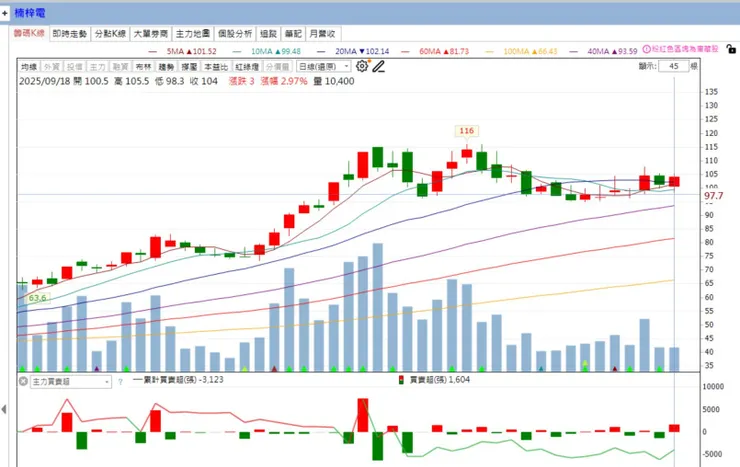This screenshot has width=740, height=467.
Task: Click the 63.6 low price label
Action: tap(37, 298)
